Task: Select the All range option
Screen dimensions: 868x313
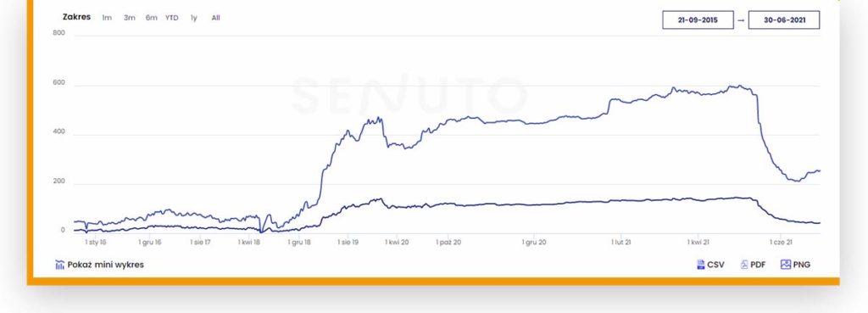Action: pyautogui.click(x=216, y=18)
